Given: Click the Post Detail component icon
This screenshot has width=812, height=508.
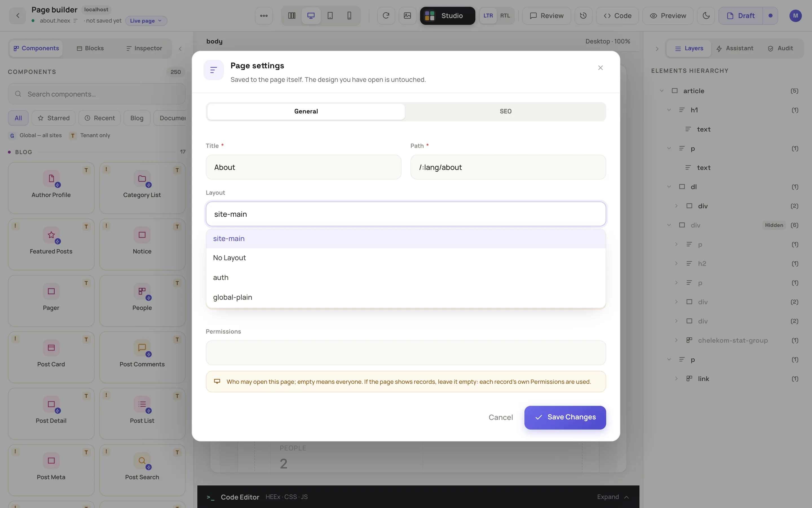Looking at the screenshot, I should coord(51,404).
